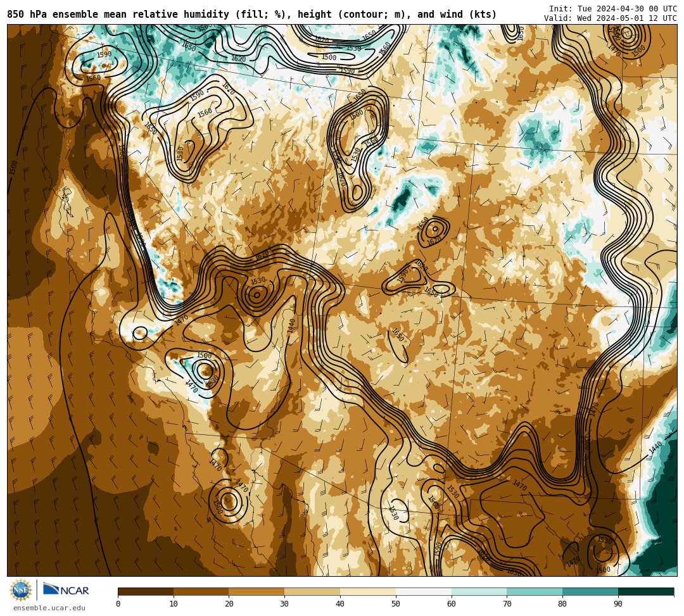684x616 pixels.
Task: Select the 850 hPa ensemble mean chart title
Action: (251, 15)
